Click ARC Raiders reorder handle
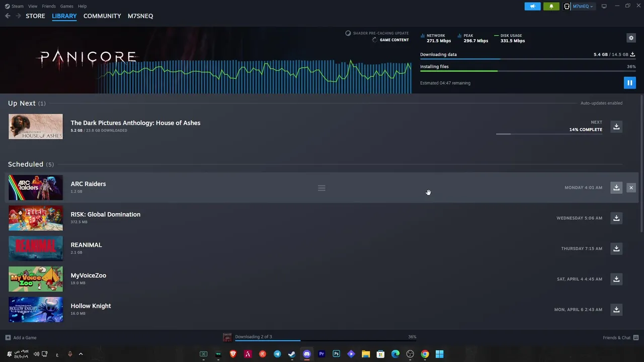The image size is (644, 362). point(321,188)
